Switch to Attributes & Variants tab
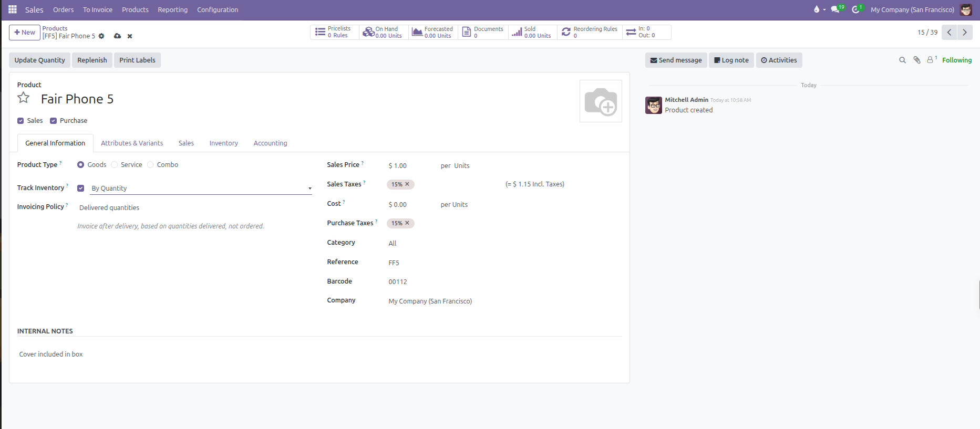This screenshot has height=429, width=980. pos(132,143)
